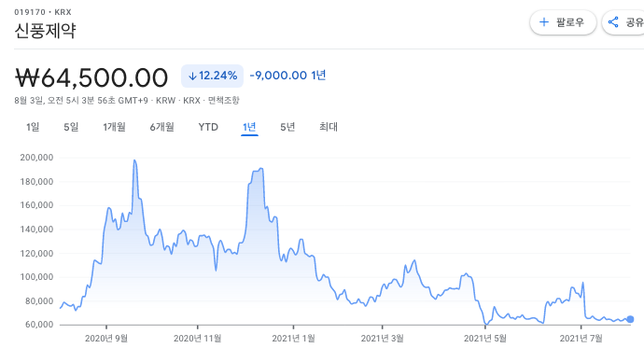644x348 pixels.
Task: Click the -9,000.00 1년 change text
Action: point(287,75)
